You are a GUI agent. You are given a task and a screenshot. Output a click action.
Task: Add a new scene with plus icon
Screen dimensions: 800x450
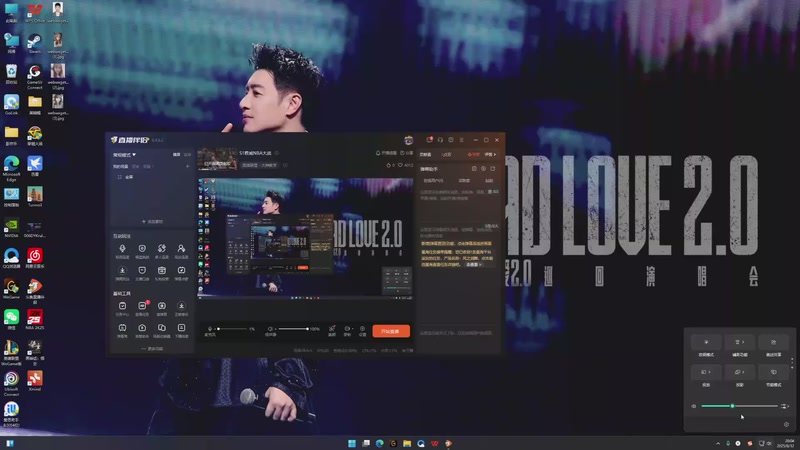tap(187, 166)
